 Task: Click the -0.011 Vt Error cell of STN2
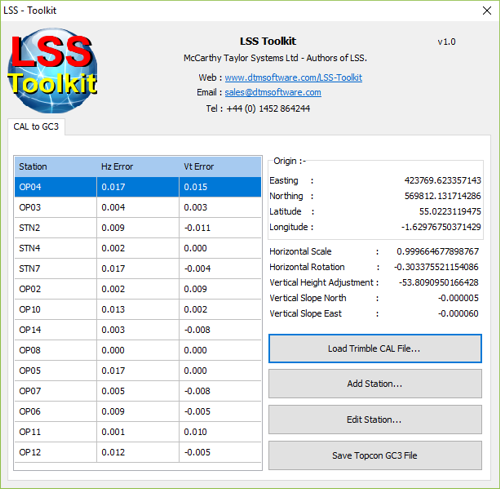coord(220,228)
